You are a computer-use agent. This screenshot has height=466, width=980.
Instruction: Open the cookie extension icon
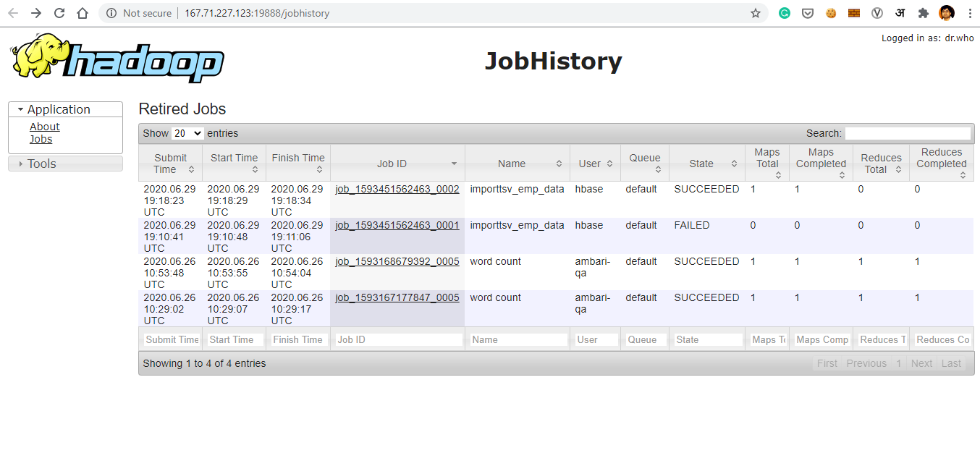[830, 13]
